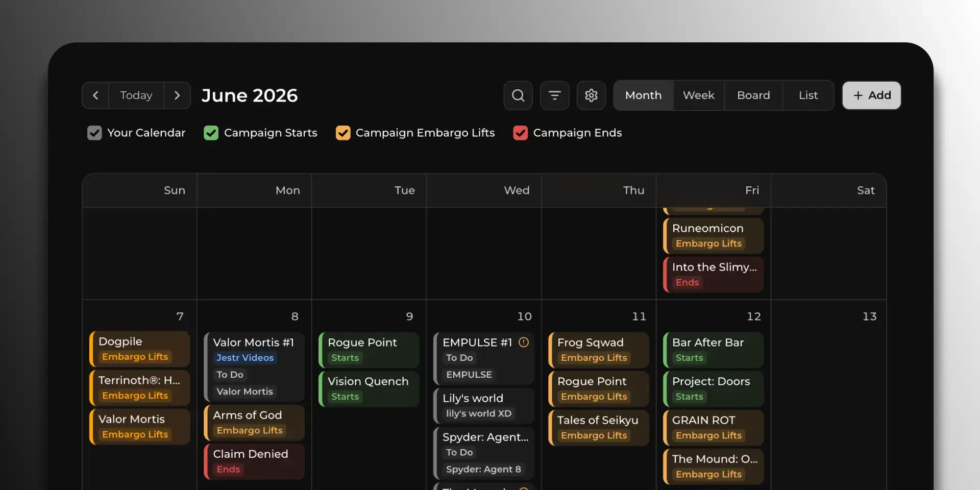
Task: Toggle Your Calendar checkbox
Action: click(x=94, y=133)
